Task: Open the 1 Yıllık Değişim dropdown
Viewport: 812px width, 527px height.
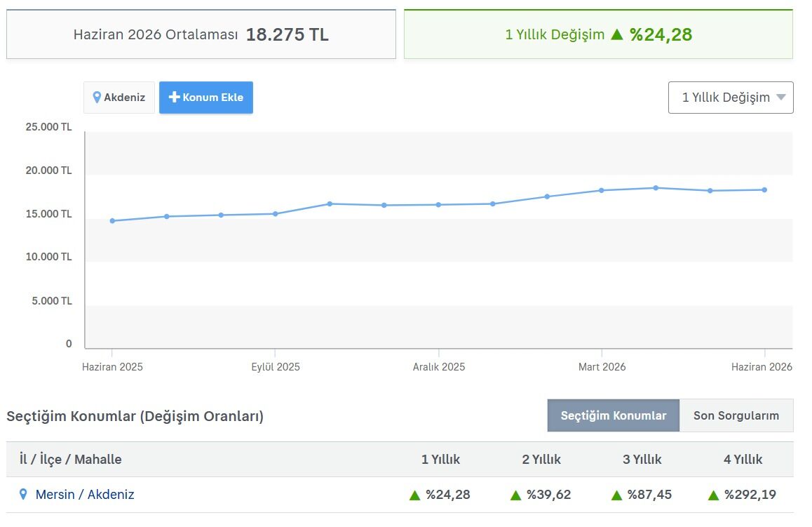Action: tap(731, 98)
